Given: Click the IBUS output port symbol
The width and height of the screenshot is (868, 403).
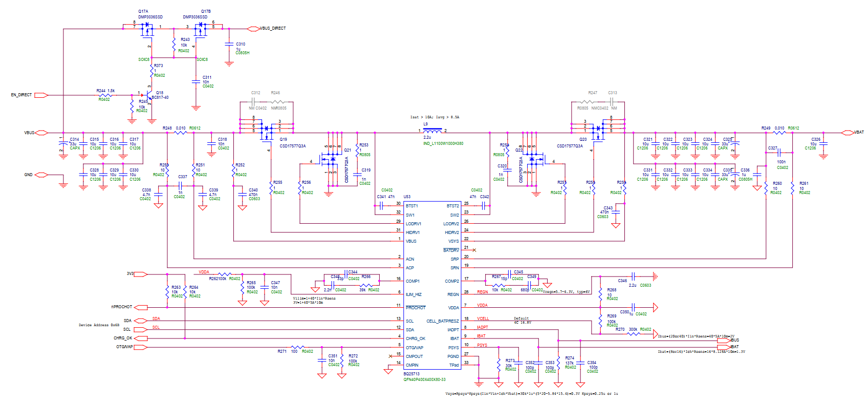Looking at the screenshot, I should coord(724,341).
